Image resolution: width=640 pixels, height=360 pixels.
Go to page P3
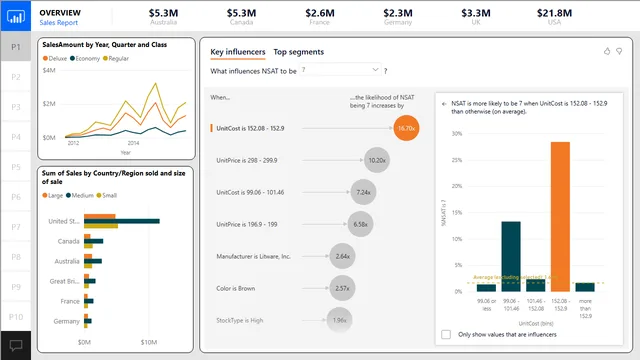[16, 107]
